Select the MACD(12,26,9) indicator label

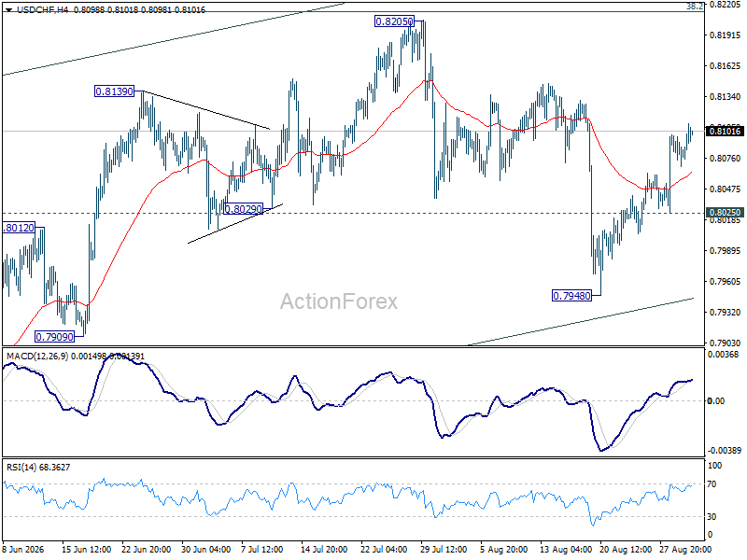pos(37,357)
